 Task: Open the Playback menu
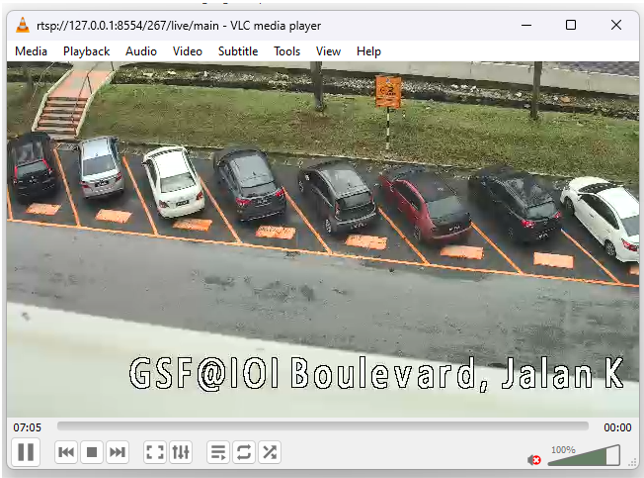tap(86, 51)
